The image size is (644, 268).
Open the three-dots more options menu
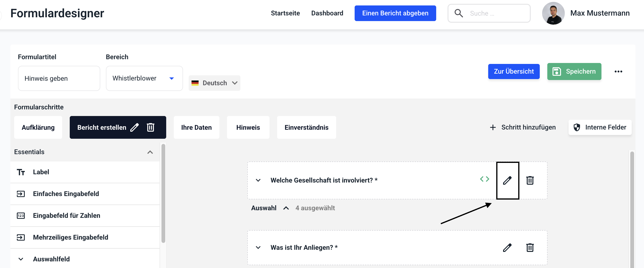618,72
